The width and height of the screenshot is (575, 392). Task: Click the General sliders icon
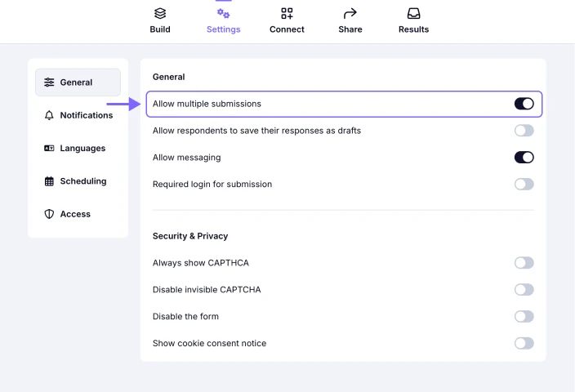point(49,82)
